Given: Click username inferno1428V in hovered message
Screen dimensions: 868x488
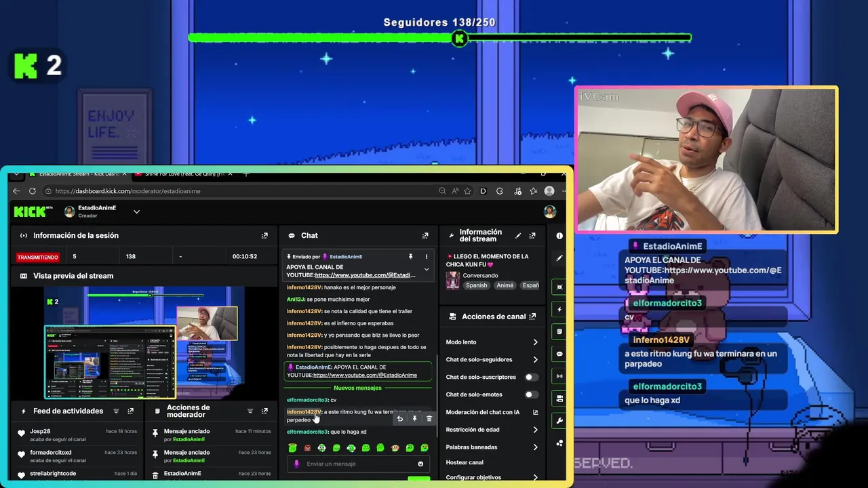Looking at the screenshot, I should click(304, 412).
